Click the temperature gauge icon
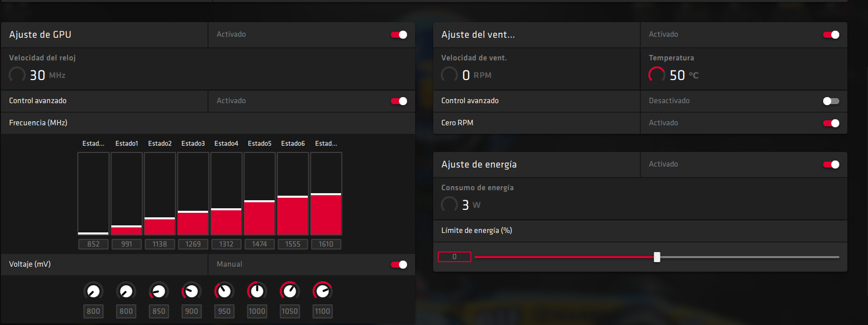 click(x=657, y=75)
